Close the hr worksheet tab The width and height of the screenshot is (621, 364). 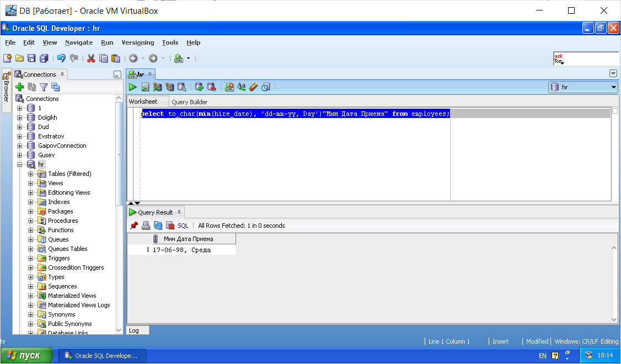[149, 74]
